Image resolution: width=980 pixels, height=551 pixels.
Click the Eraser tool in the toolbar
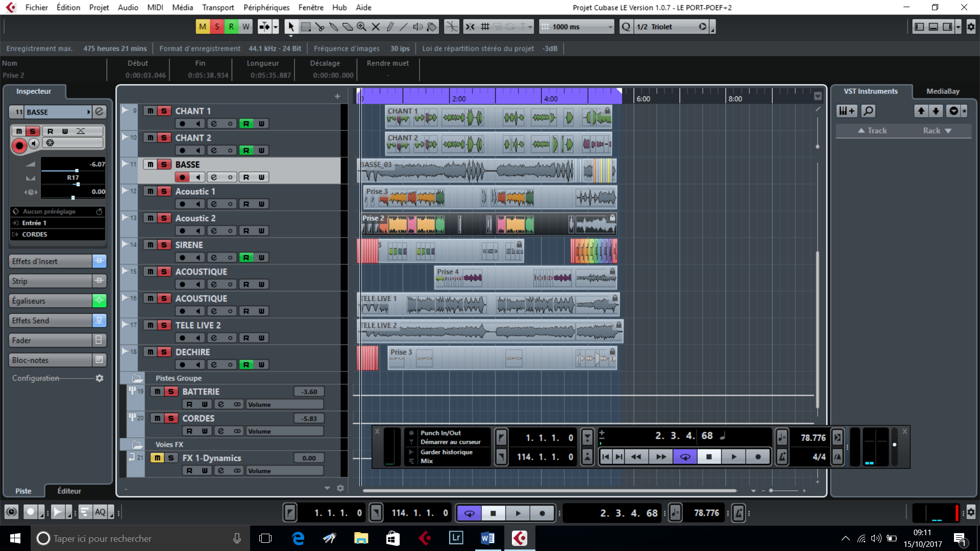pos(348,27)
